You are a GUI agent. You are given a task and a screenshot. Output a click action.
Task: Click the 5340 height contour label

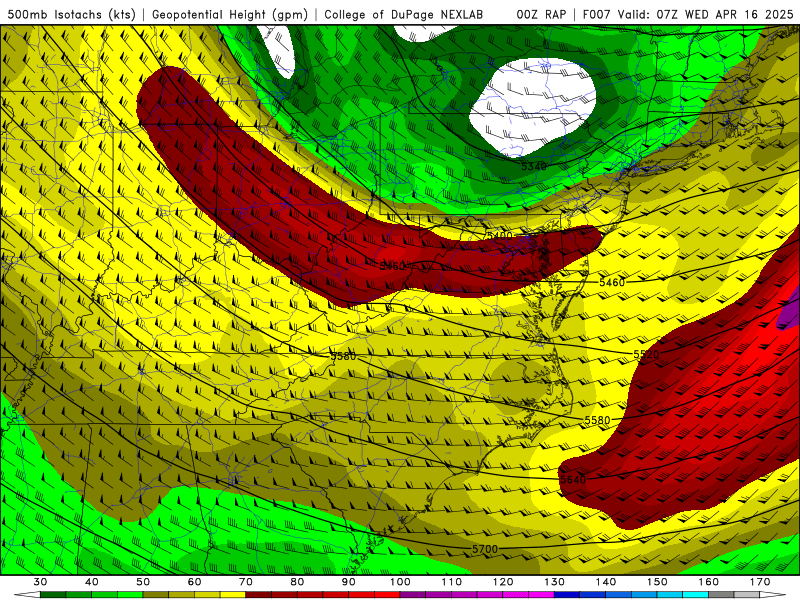534,166
